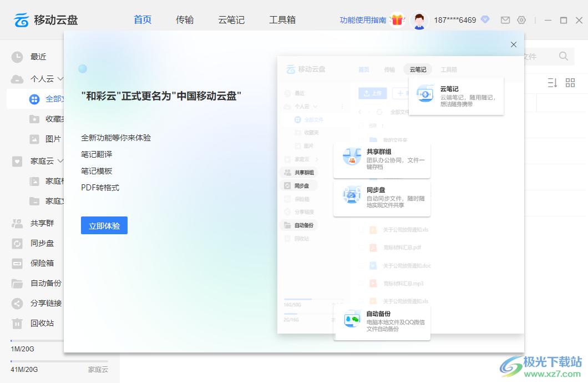The height and width of the screenshot is (383, 588).
Task: Collapse the 家庭云 section
Action: 60,161
